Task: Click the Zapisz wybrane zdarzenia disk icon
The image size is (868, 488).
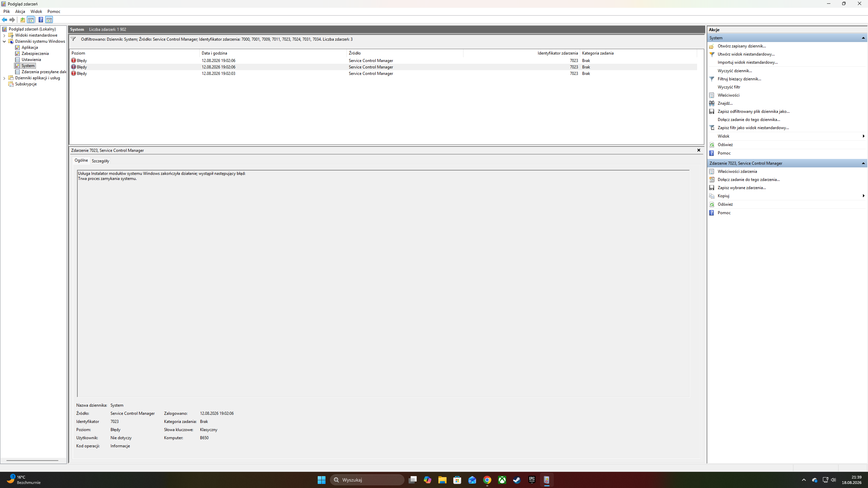Action: point(712,188)
